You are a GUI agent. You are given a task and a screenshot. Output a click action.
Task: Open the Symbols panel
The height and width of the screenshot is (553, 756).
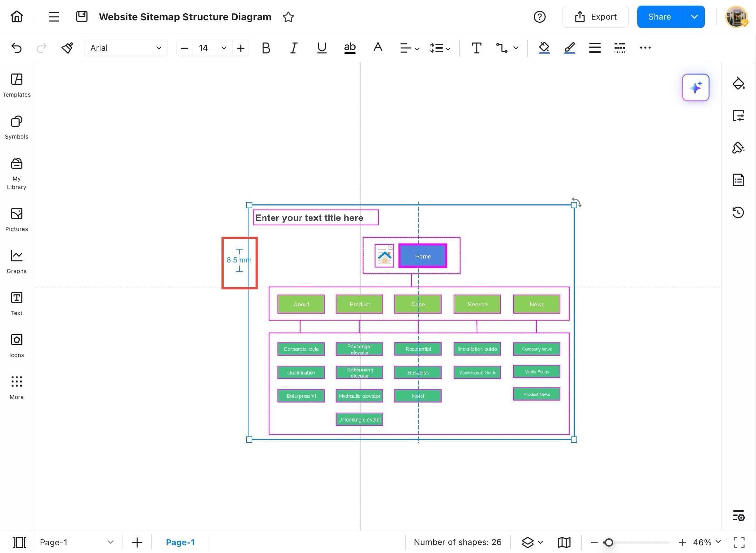click(16, 127)
